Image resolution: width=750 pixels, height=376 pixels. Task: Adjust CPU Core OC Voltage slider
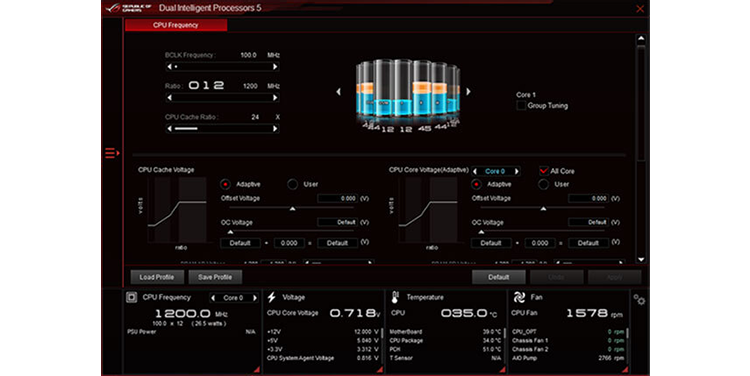543,232
